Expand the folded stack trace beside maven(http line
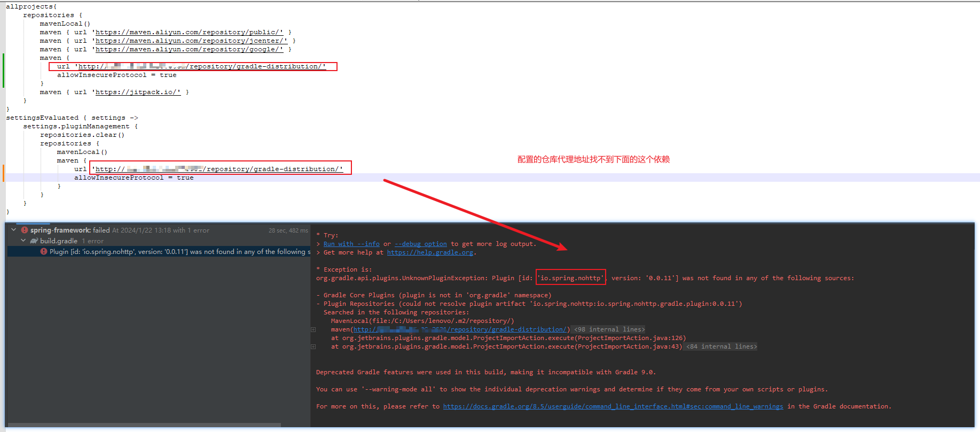The width and height of the screenshot is (980, 432). (x=313, y=329)
